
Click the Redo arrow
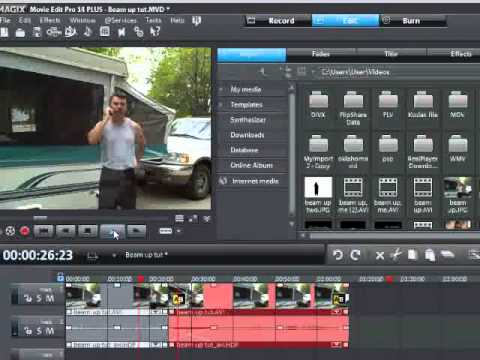[355, 255]
